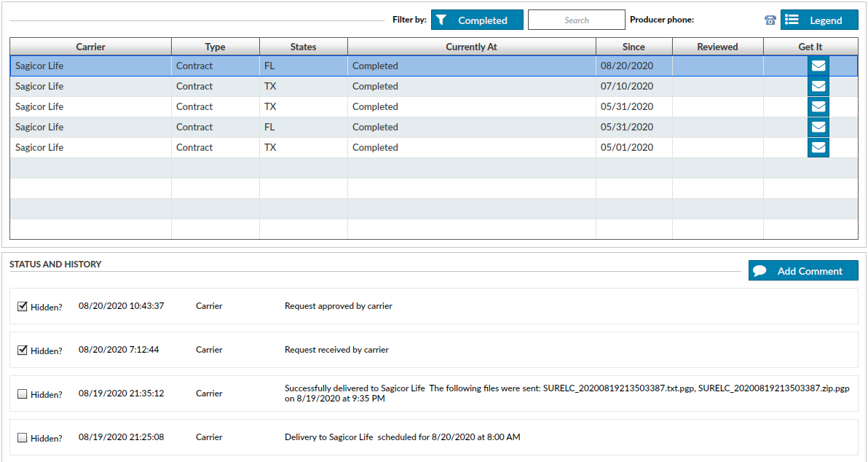Click the timestamp "08/20/2020 10:43:37"
The height and width of the screenshot is (462, 868).
(x=121, y=306)
